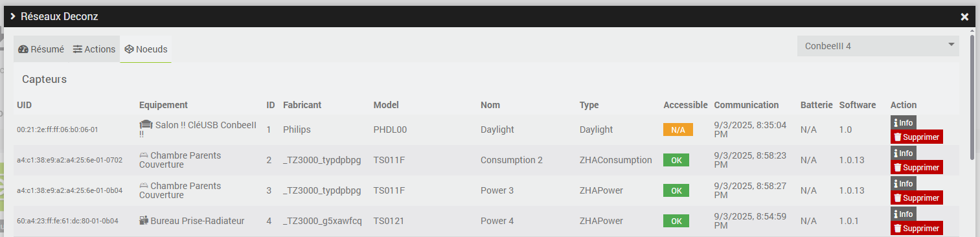This screenshot has height=237, width=980.
Task: Click Supprimer on the Power 4 row
Action: pyautogui.click(x=917, y=228)
